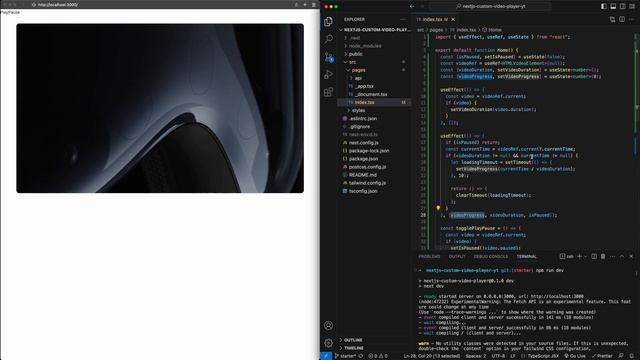Collapse the NEXTJS-CUSTOM-VIDEO-PLAYER root folder

pyautogui.click(x=375, y=30)
